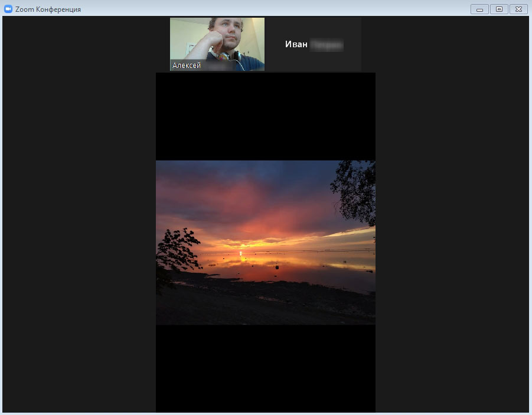Viewport: 532px width, 415px height.
Task: Click the tree branches in photo's upper right
Action: [x=355, y=188]
